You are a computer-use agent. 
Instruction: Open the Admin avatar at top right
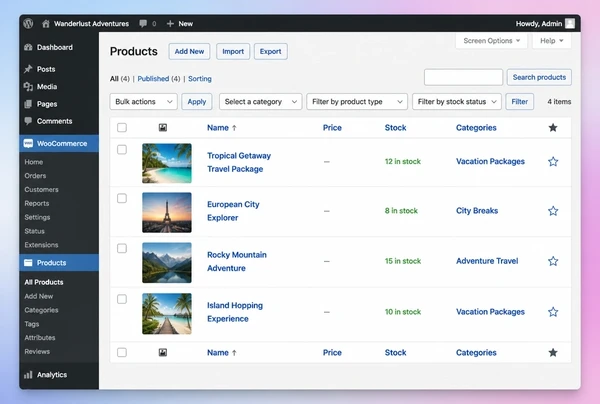click(x=570, y=24)
